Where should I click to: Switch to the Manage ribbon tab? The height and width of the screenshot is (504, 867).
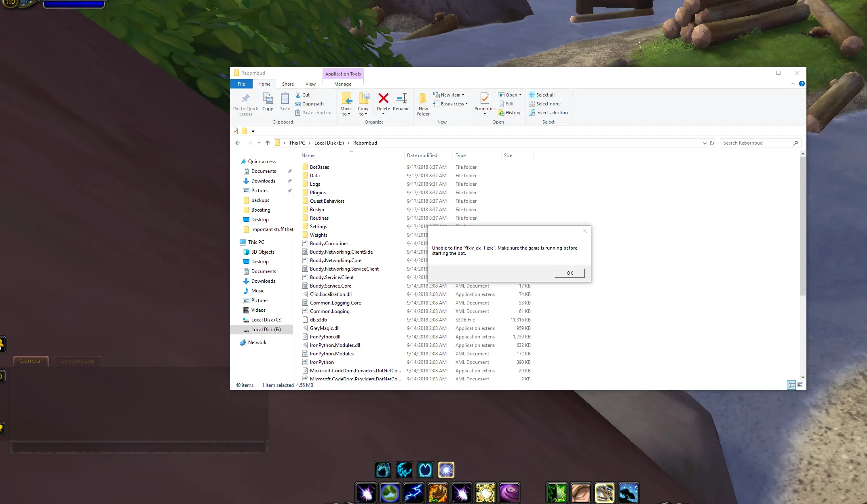(342, 84)
